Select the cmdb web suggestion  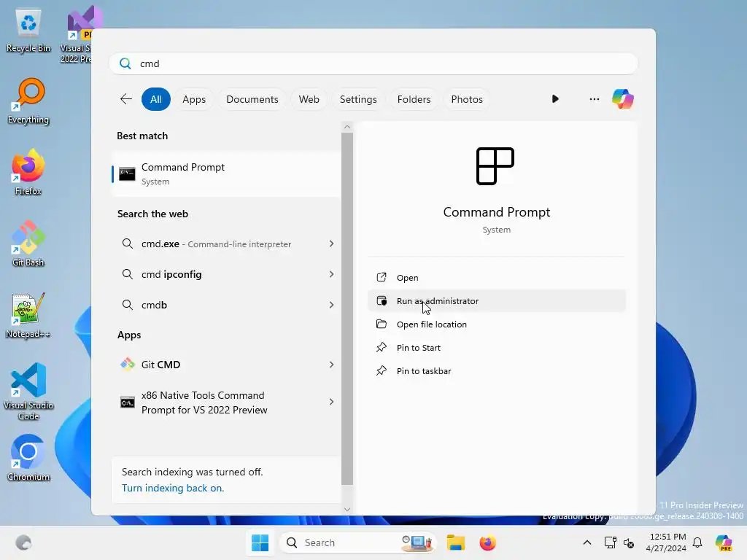tap(226, 305)
